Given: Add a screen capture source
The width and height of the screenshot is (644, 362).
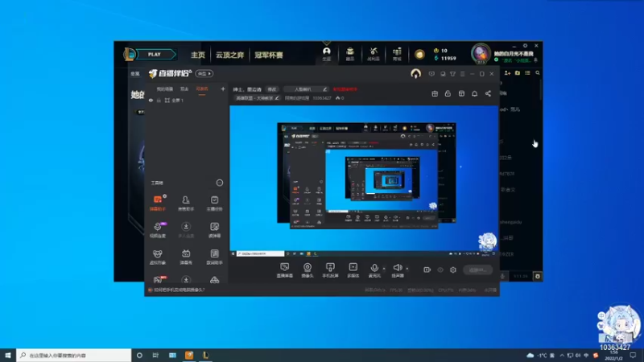Looking at the screenshot, I should [285, 270].
